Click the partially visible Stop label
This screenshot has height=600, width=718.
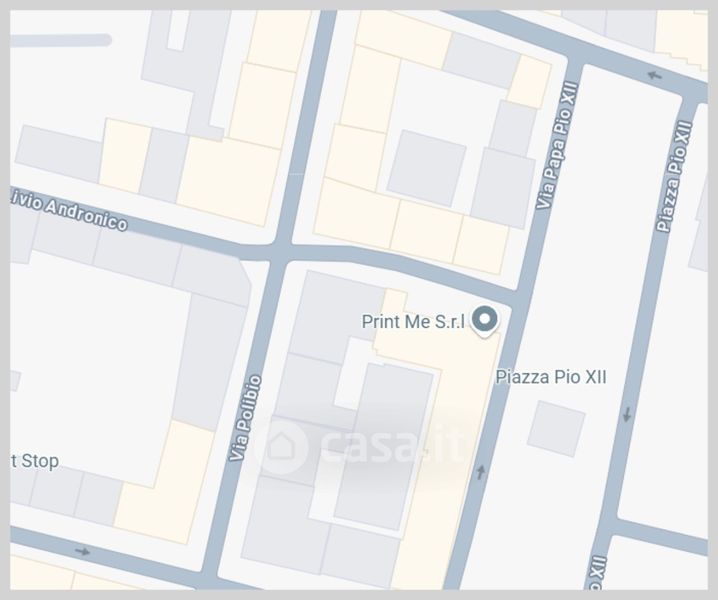(x=35, y=461)
